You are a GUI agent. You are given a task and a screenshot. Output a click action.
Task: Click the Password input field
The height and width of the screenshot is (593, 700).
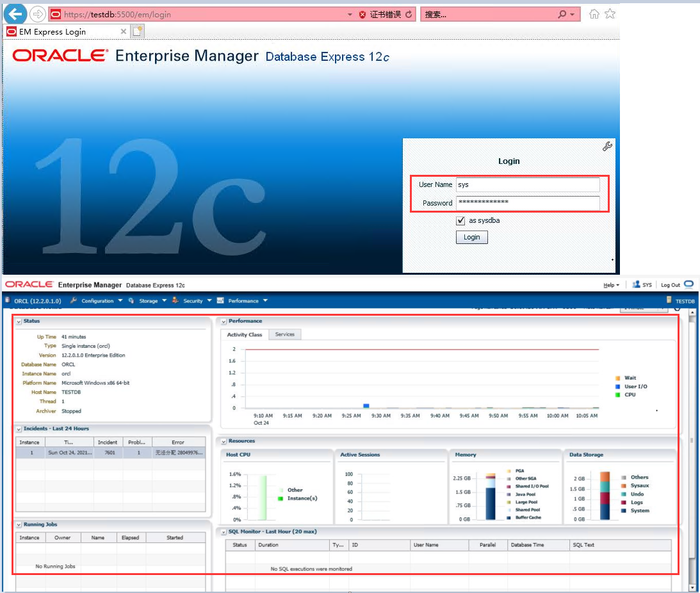coord(528,203)
